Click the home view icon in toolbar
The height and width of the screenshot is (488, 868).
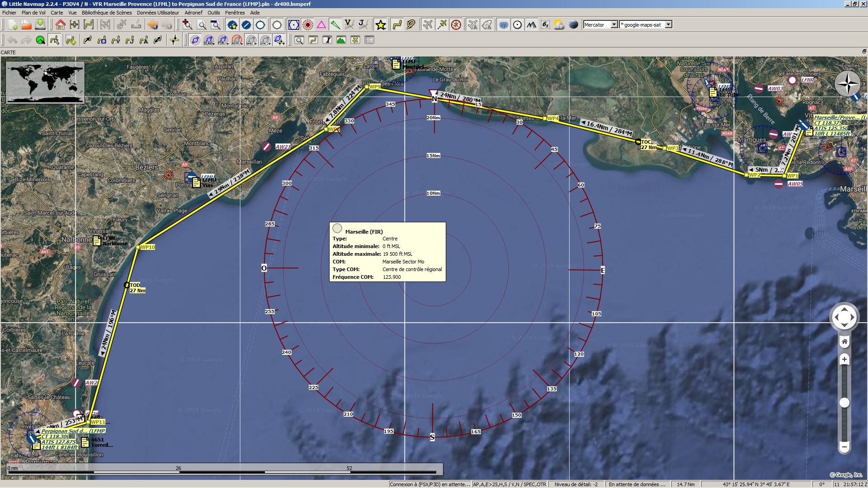[x=60, y=25]
